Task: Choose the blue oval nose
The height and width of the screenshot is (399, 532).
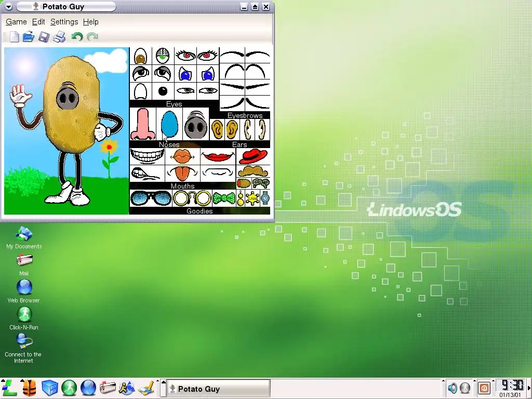Action: tap(169, 124)
